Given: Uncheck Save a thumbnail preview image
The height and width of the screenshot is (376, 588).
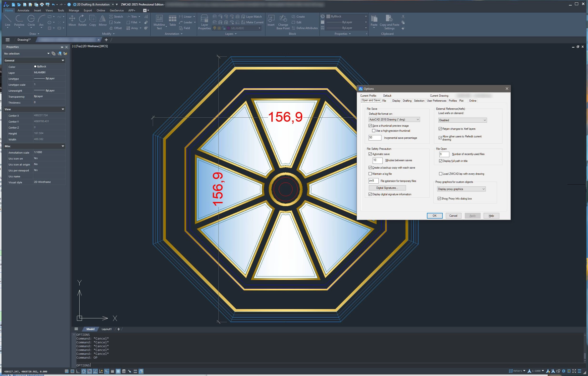Looking at the screenshot, I should coord(370,126).
